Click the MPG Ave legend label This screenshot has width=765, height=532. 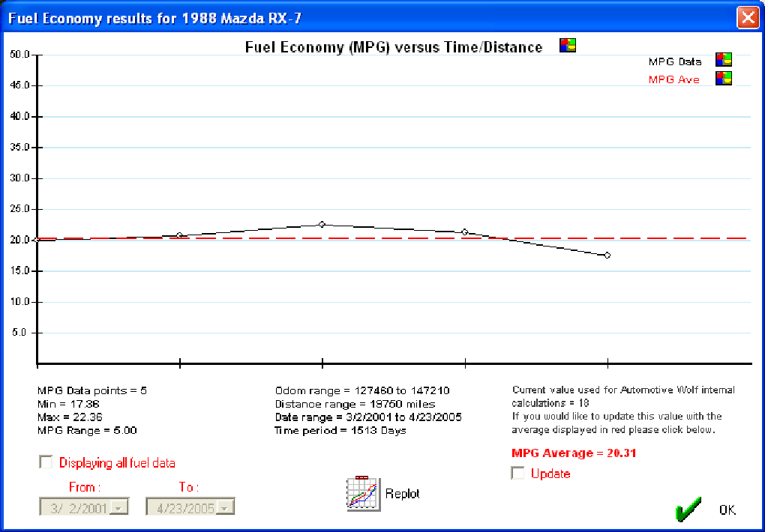click(x=673, y=79)
